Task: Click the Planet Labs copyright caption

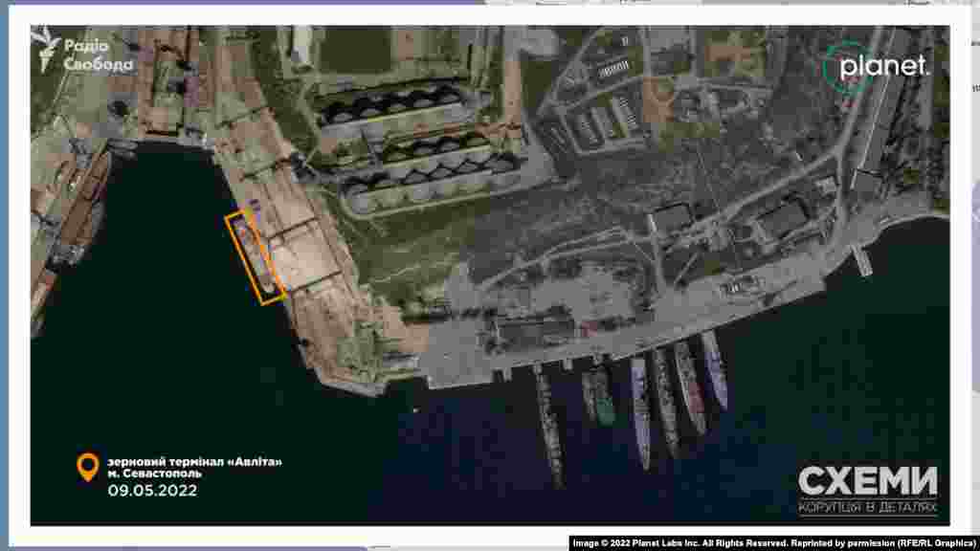Action: [x=773, y=543]
